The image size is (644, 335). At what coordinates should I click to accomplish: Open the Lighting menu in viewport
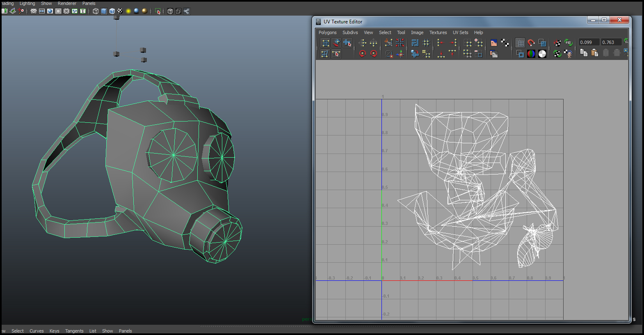coord(27,3)
